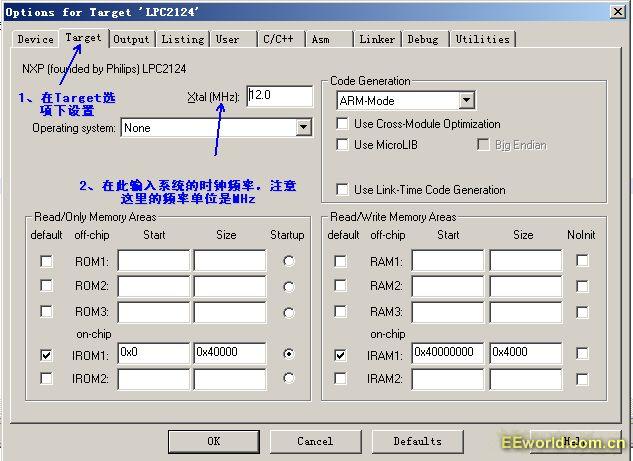Click the Xtal (MHz) input field
This screenshot has width=633, height=461.
(279, 96)
